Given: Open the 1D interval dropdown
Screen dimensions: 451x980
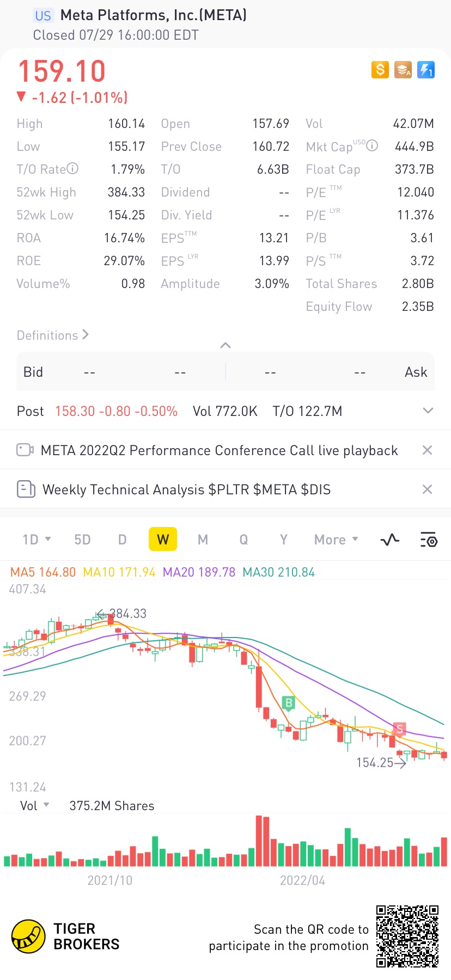Looking at the screenshot, I should click(36, 540).
